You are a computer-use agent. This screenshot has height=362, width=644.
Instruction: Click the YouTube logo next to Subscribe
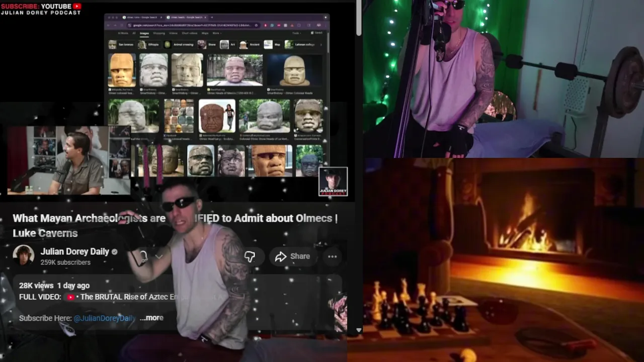[x=77, y=6]
